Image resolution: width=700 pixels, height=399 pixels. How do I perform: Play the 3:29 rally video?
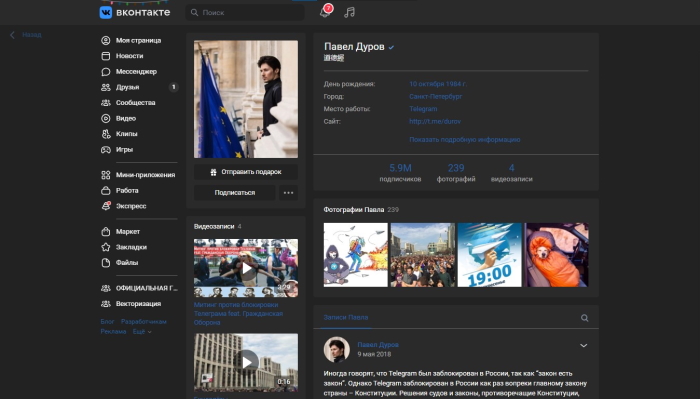pyautogui.click(x=246, y=268)
